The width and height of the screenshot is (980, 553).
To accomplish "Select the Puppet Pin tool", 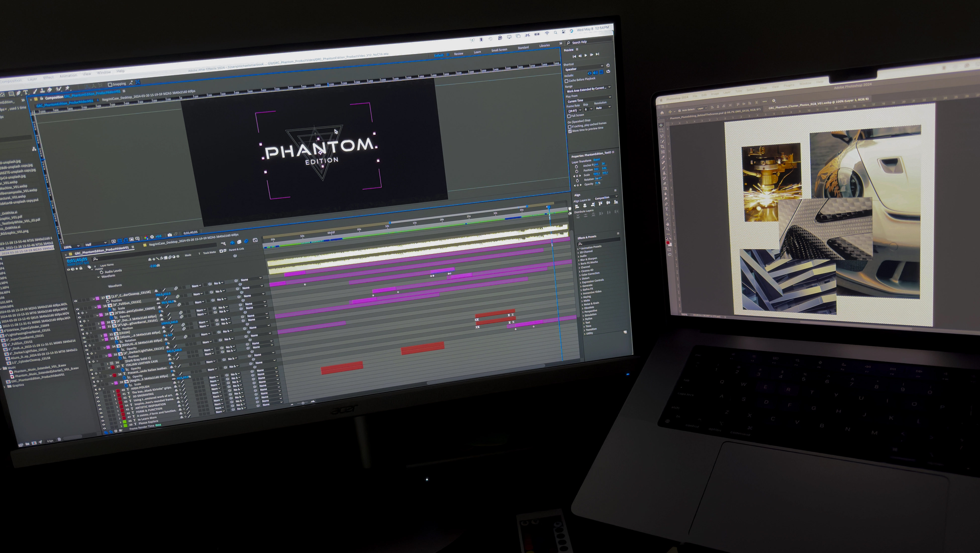I will 67,89.
